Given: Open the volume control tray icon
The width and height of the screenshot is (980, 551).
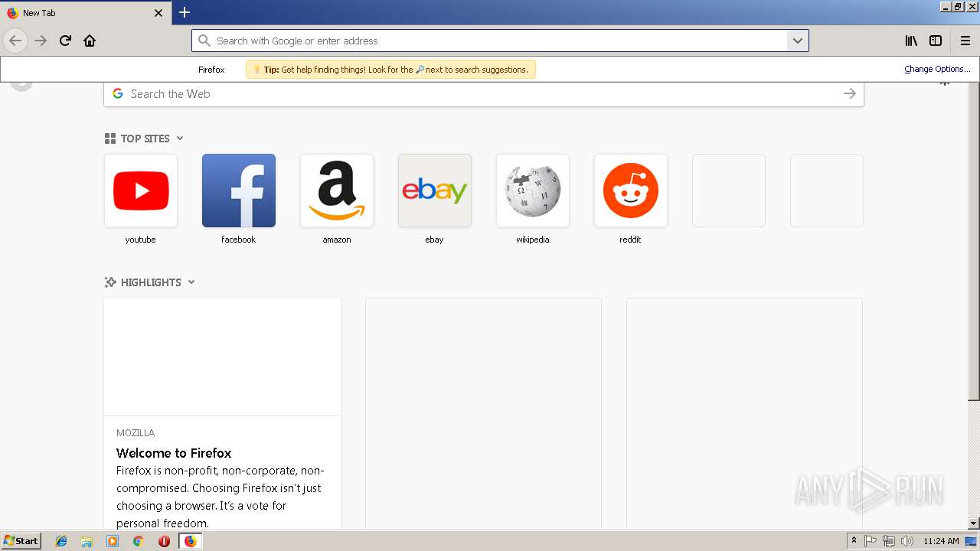Looking at the screenshot, I should 907,541.
